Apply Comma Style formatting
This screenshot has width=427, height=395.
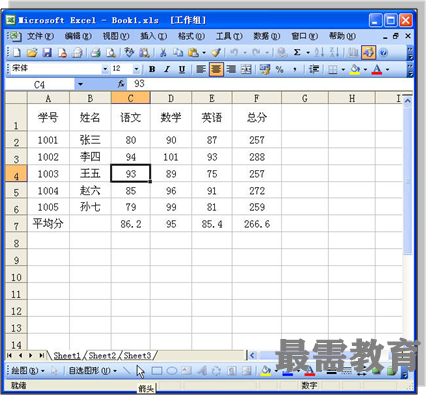pos(295,69)
